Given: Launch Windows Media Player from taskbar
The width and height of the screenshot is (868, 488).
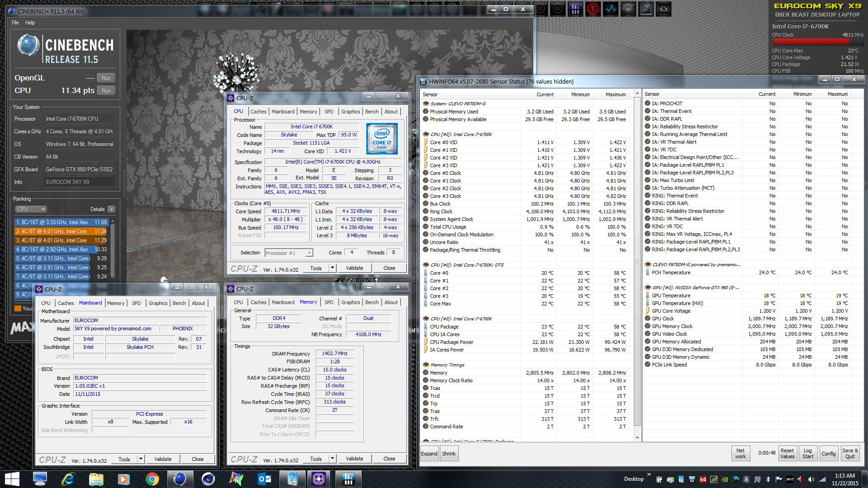Looking at the screenshot, I should pyautogui.click(x=124, y=479).
